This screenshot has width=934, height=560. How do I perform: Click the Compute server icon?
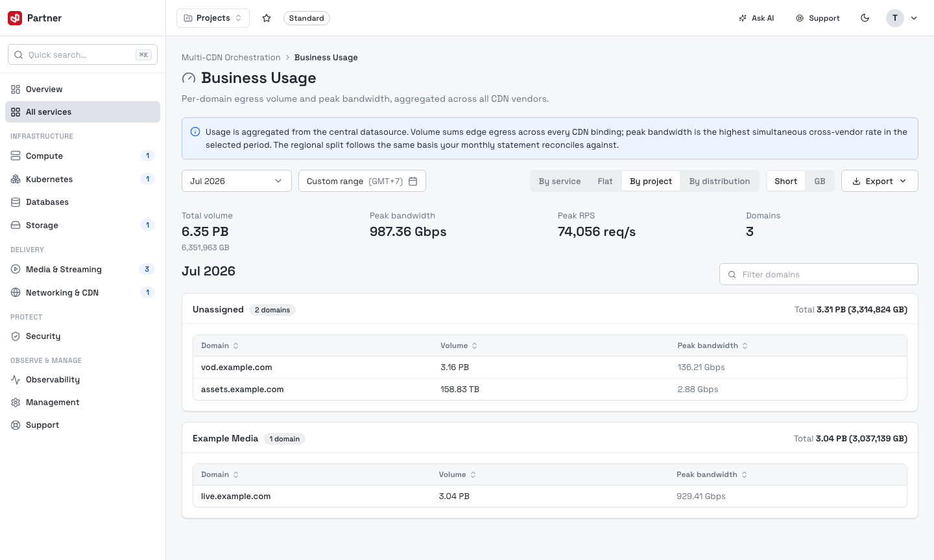[x=16, y=156]
